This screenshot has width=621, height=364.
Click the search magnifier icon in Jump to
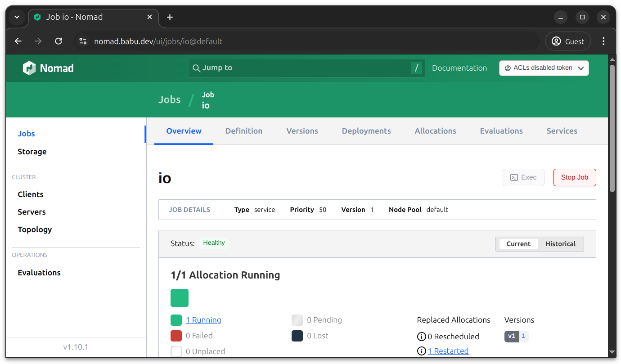196,68
